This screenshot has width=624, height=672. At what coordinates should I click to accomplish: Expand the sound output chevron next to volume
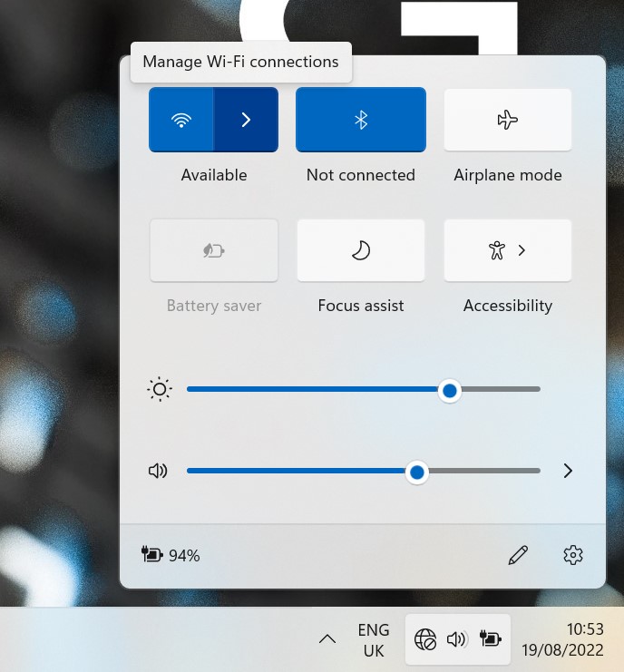tap(568, 471)
